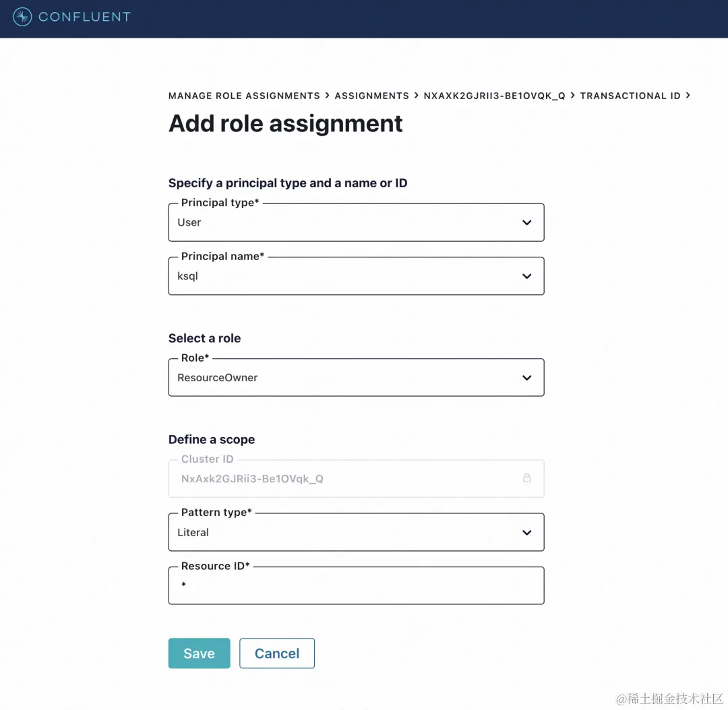Click the 'Define a scope' heading
The height and width of the screenshot is (710, 728).
point(212,439)
